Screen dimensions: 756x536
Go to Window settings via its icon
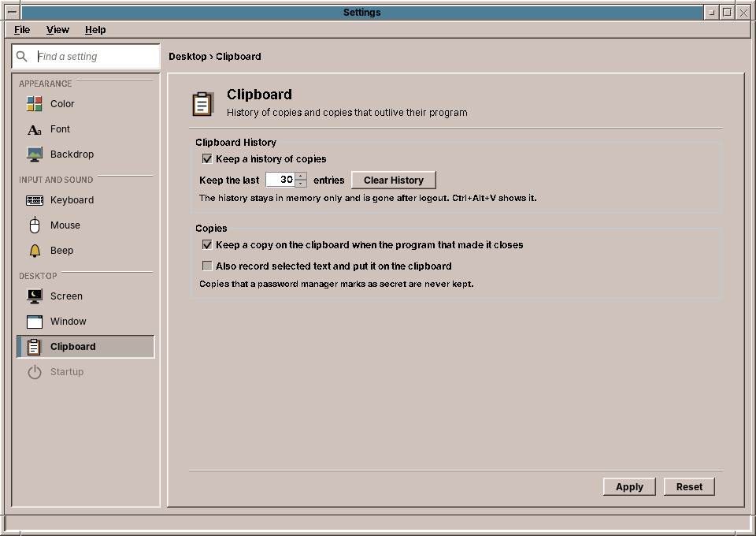click(x=34, y=322)
